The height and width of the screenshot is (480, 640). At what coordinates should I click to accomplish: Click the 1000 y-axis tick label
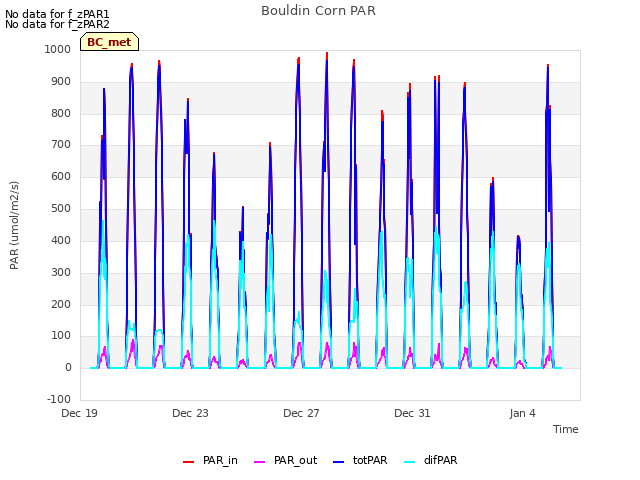point(58,49)
